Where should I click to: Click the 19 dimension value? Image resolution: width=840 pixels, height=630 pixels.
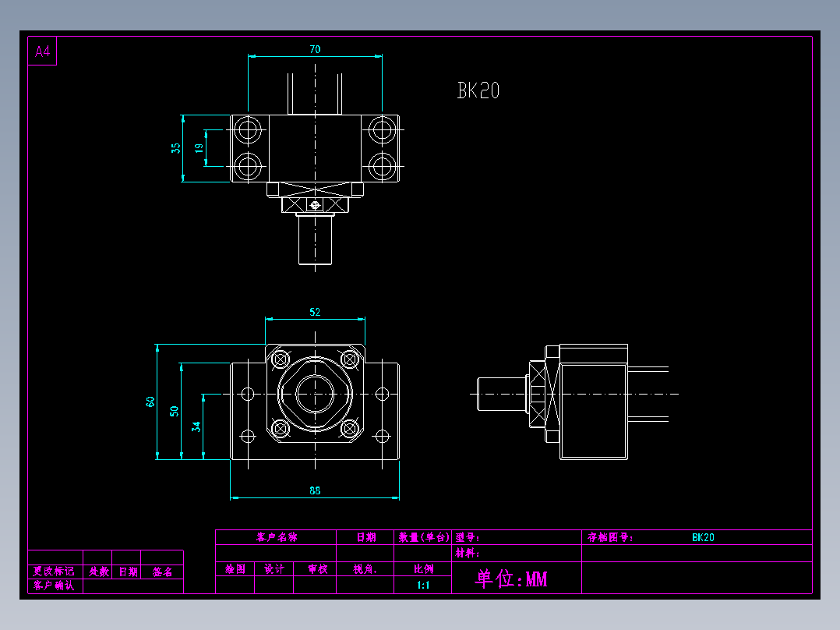[199, 148]
